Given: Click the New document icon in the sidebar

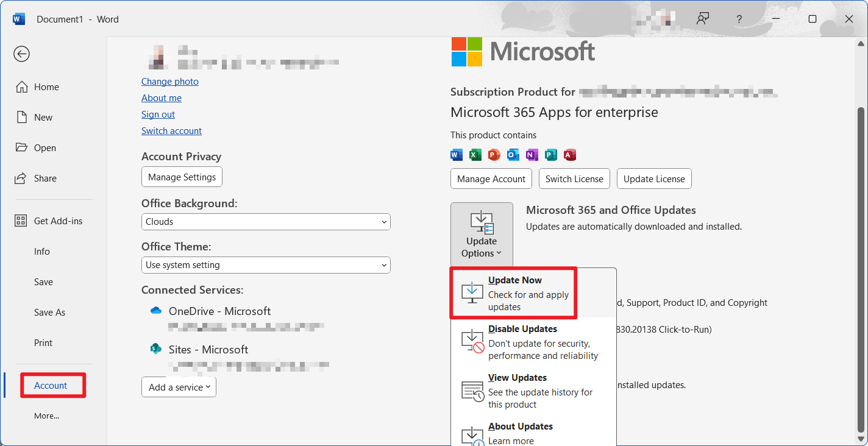Looking at the screenshot, I should click(22, 117).
